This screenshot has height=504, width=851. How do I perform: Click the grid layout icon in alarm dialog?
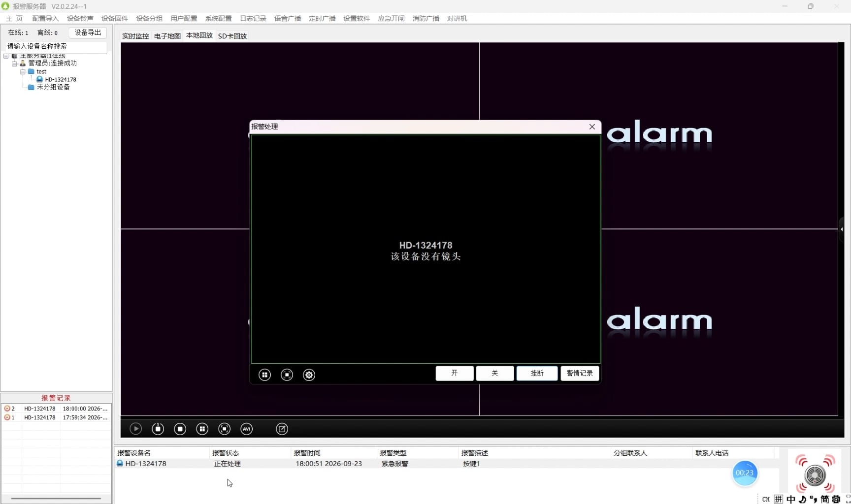click(265, 375)
